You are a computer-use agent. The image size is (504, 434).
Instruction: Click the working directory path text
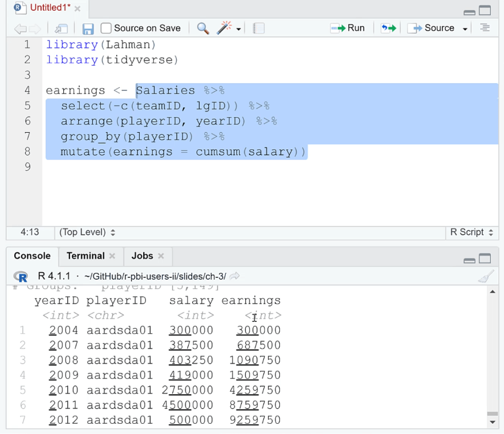155,276
